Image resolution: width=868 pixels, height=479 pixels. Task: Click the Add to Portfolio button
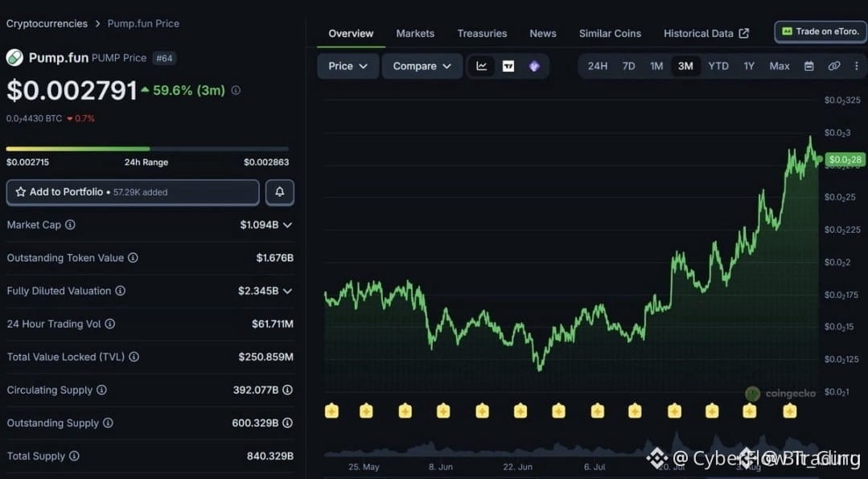coord(133,192)
